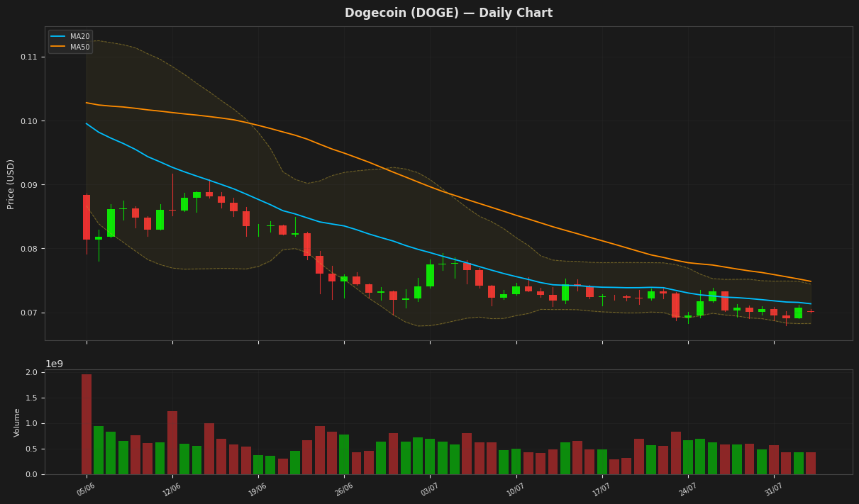The image size is (859, 504).
Task: Click the 0.08 price tick label
Action: point(30,249)
